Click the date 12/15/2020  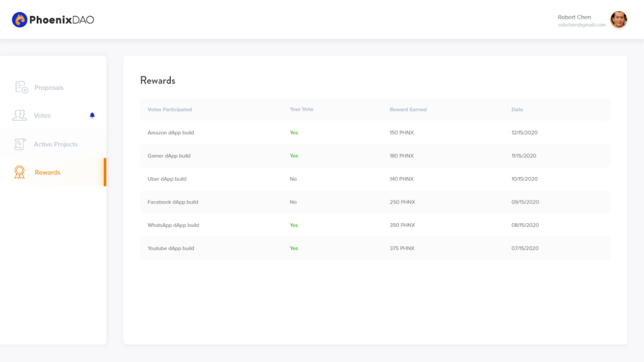[x=525, y=133]
